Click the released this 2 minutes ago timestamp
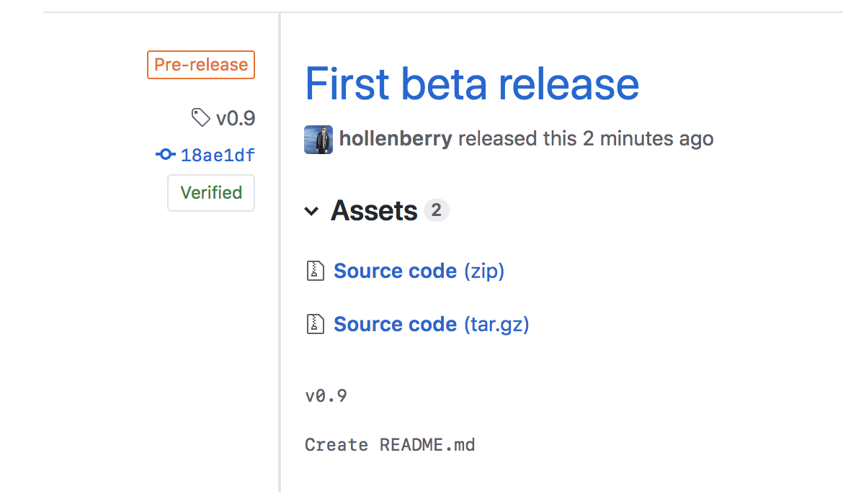 (586, 139)
